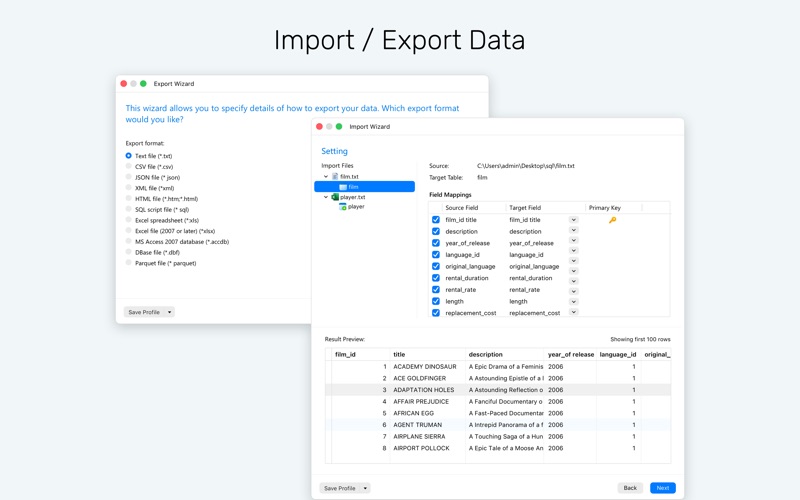Select the AIRPLANE SIERRA row
The width and height of the screenshot is (800, 500).
point(498,436)
